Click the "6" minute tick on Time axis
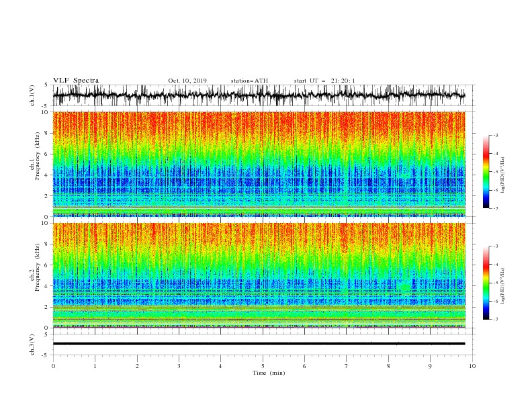This screenshot has height=411, width=532. 304,366
